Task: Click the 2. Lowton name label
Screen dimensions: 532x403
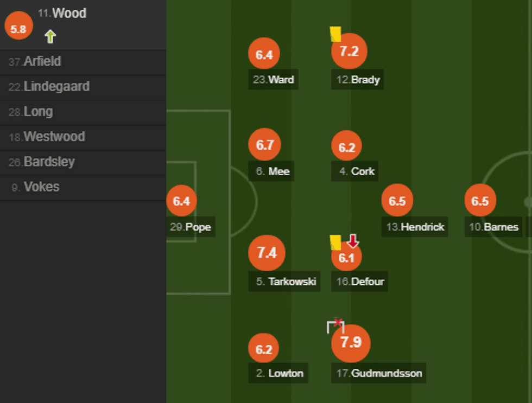Action: 279,373
